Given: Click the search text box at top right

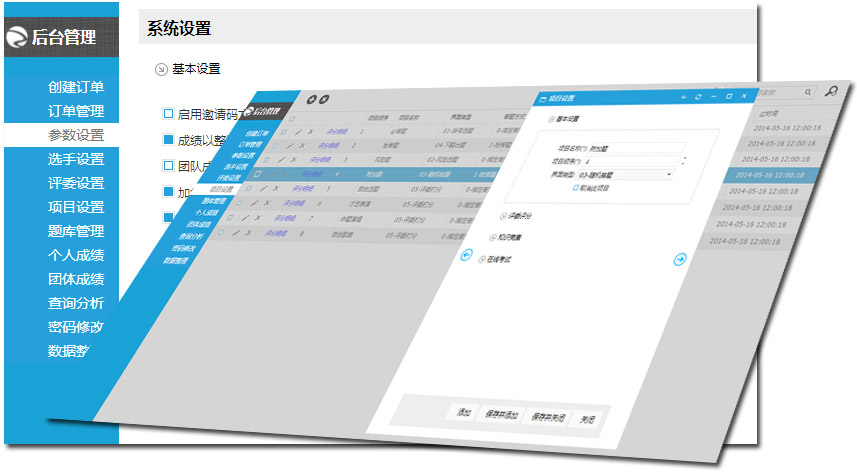Looking at the screenshot, I should coord(784,92).
